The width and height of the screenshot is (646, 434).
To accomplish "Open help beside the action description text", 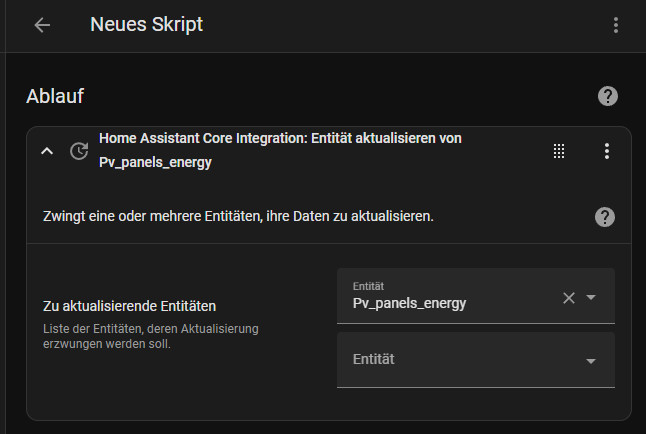I will (x=604, y=217).
